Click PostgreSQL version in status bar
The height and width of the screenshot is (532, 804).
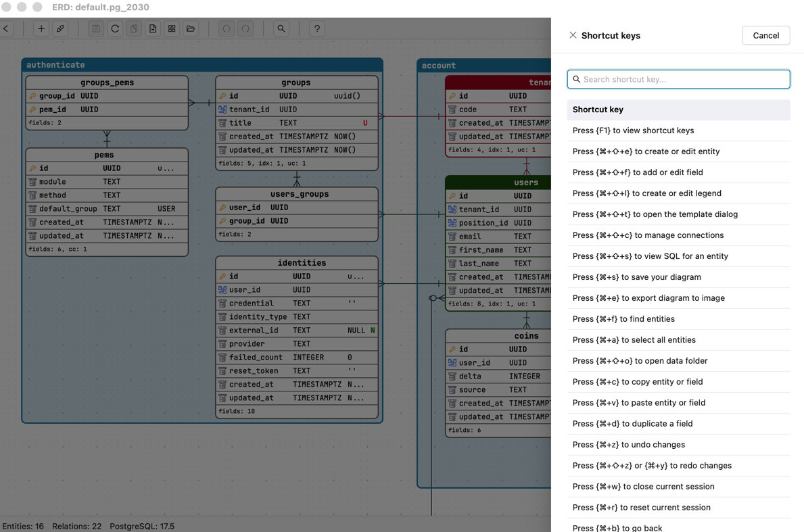[141, 526]
